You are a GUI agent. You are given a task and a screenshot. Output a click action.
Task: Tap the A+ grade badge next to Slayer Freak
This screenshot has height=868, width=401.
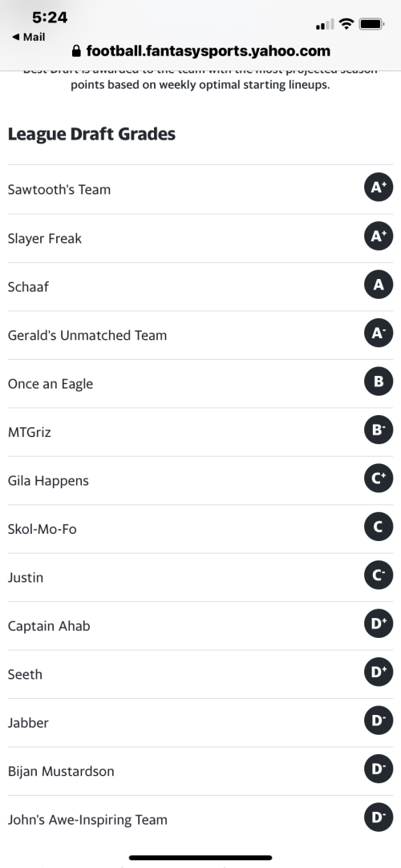379,236
